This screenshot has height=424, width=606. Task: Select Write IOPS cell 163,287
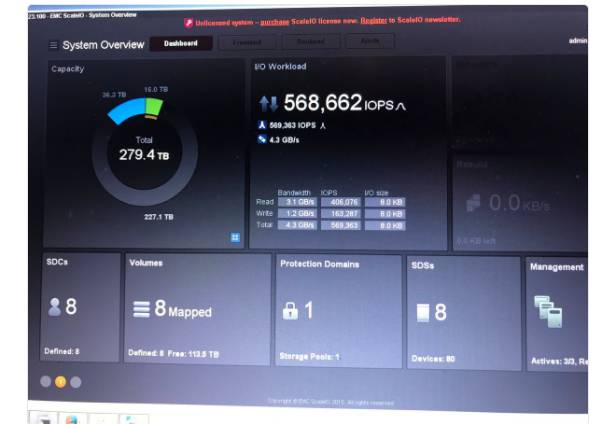[340, 214]
